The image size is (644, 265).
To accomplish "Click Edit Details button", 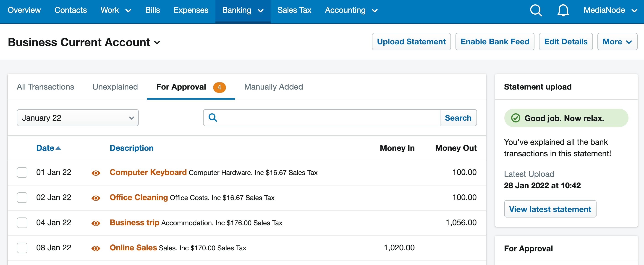I will 566,42.
